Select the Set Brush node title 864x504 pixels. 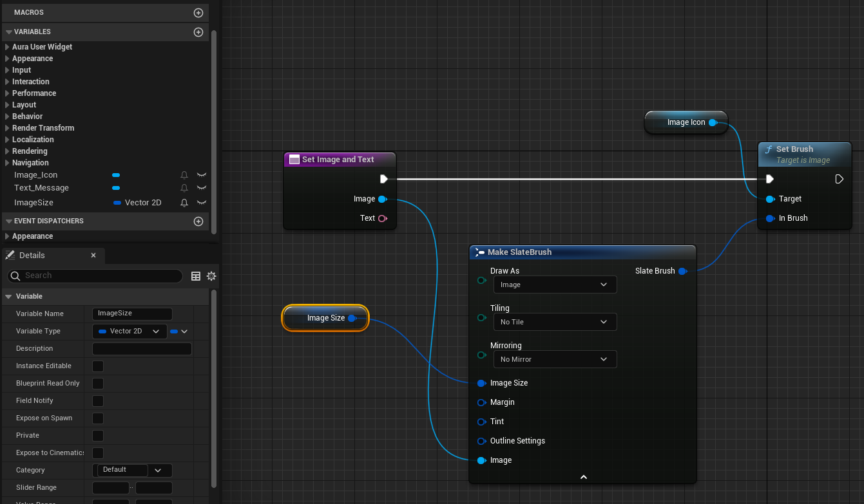click(x=794, y=149)
